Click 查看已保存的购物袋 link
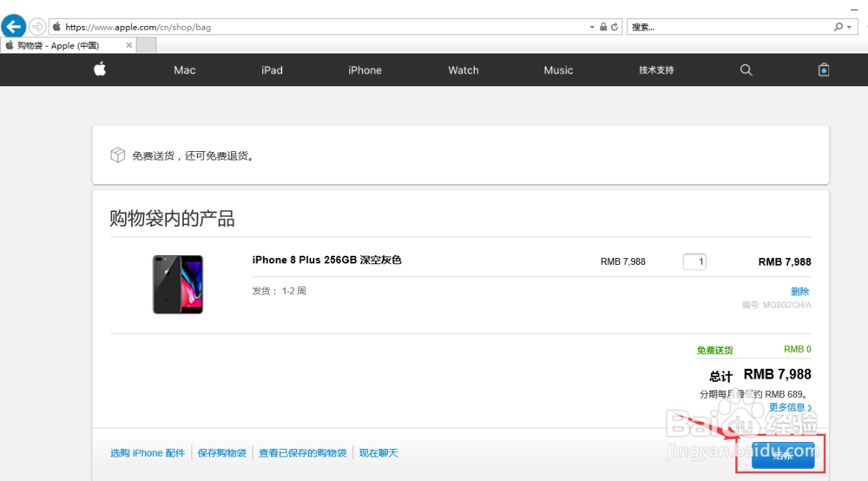868x481 pixels. [302, 452]
